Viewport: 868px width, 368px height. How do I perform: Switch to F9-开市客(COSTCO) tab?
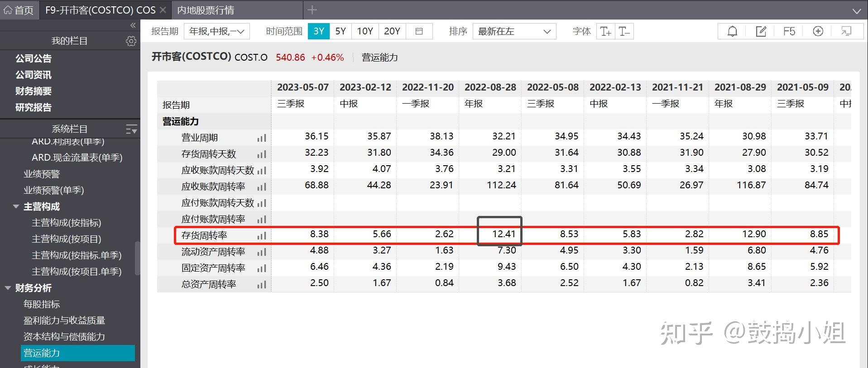point(100,10)
